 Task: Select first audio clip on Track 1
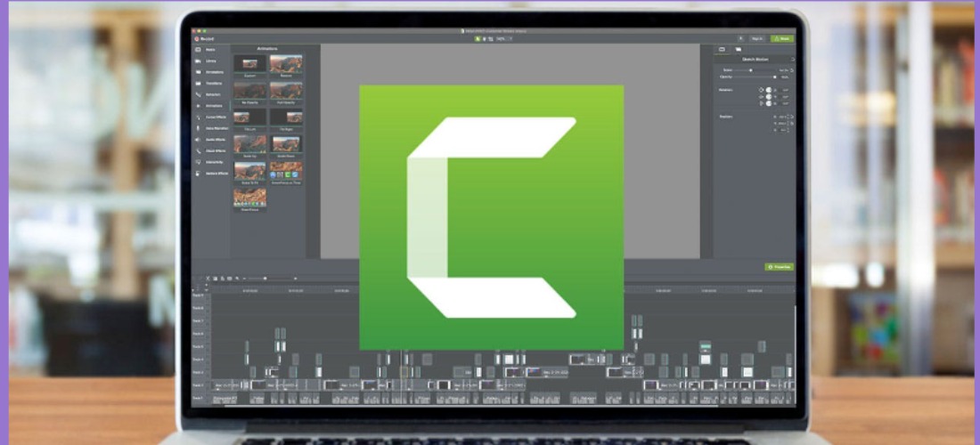coord(225,398)
